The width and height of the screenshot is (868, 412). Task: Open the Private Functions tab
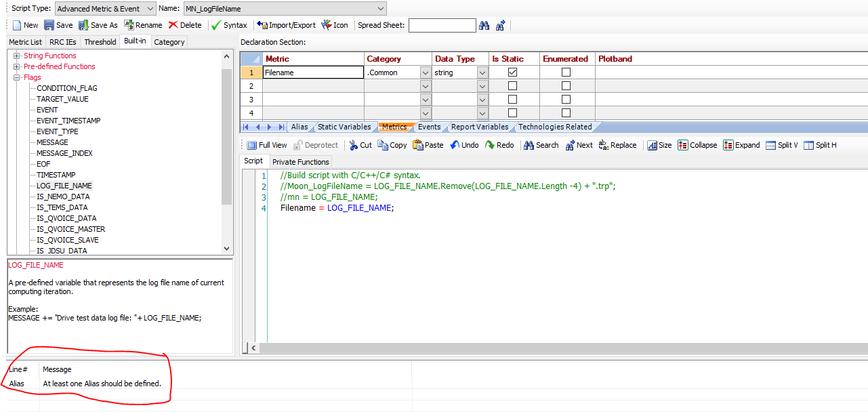click(x=301, y=161)
